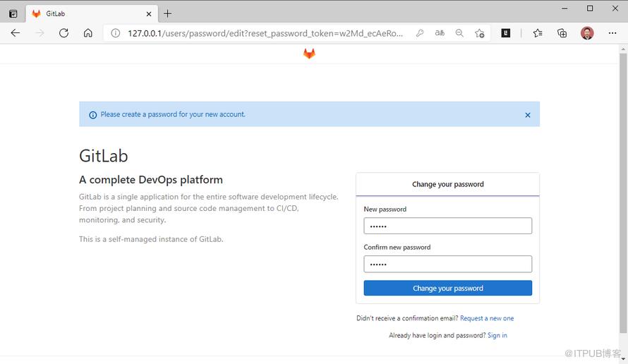This screenshot has width=628, height=364.
Task: Click the scrollbar down arrow
Action: click(623, 359)
